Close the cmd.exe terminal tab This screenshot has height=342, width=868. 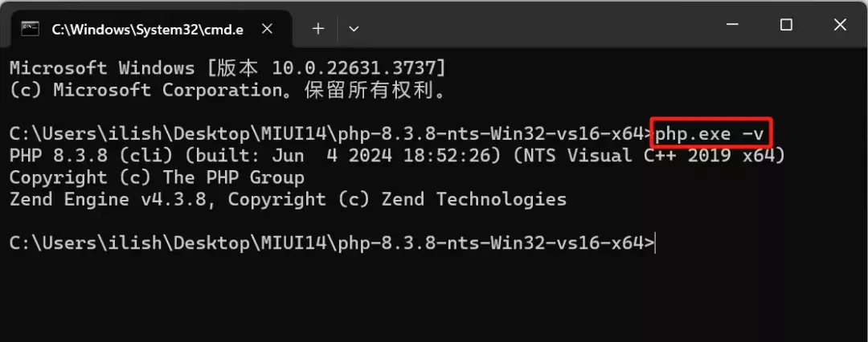pos(267,28)
